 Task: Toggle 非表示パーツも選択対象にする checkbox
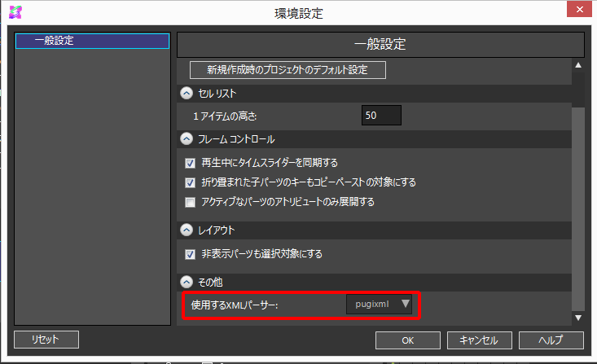[190, 254]
